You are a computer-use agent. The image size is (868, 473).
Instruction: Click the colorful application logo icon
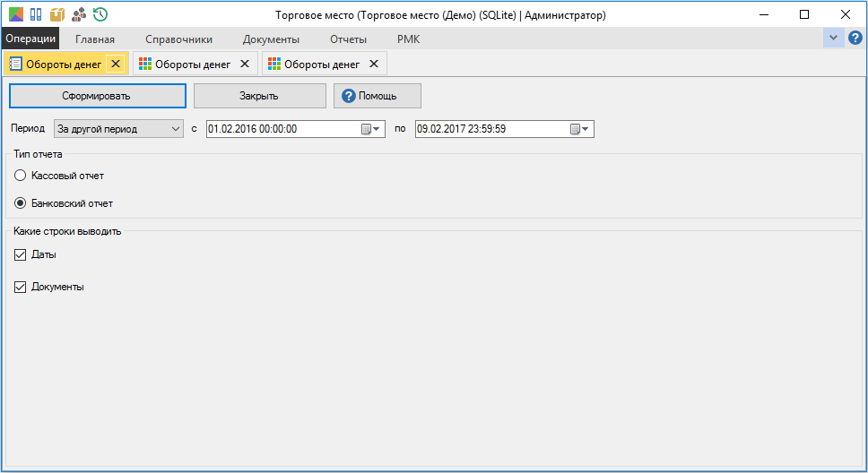coord(16,14)
